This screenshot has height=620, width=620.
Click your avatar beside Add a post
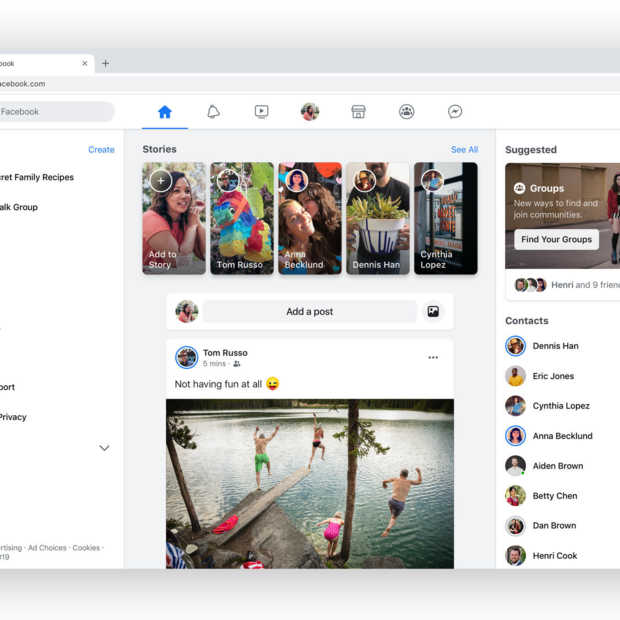[x=187, y=311]
